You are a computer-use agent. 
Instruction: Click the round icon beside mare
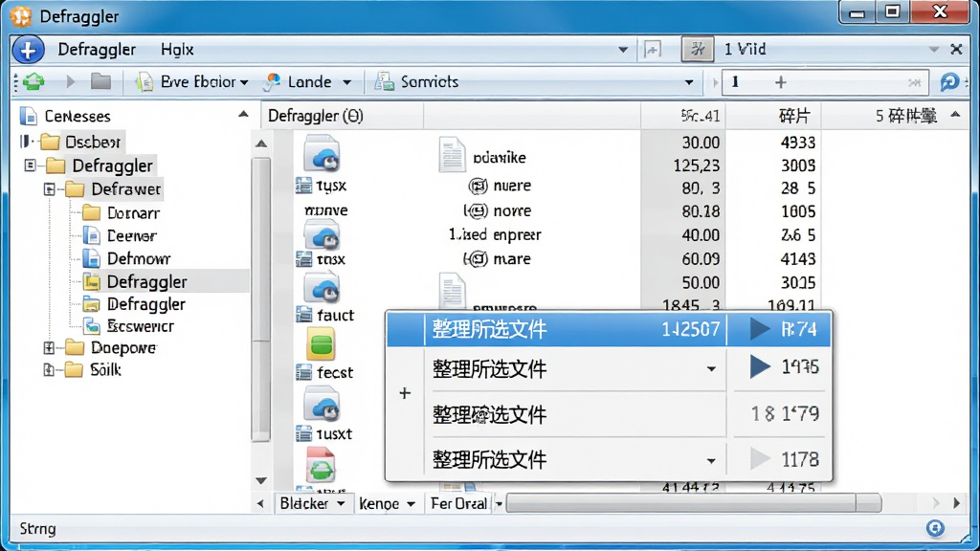coord(477,258)
